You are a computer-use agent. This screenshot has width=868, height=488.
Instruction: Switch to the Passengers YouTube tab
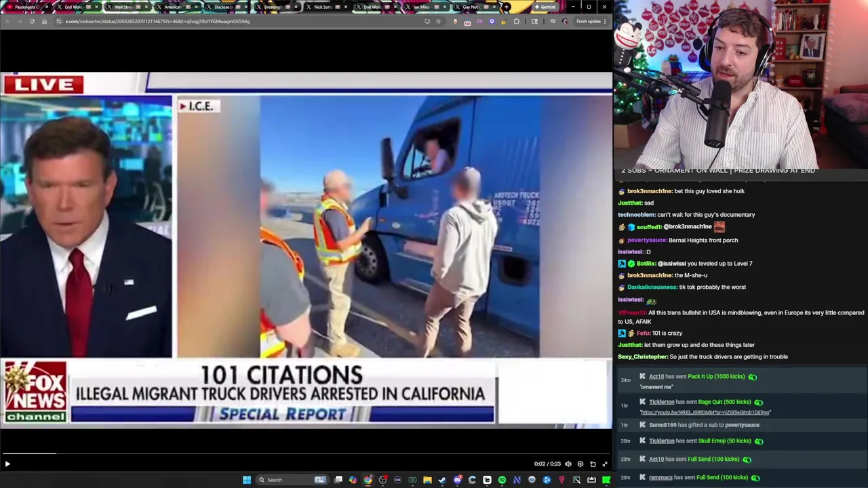[x=27, y=7]
